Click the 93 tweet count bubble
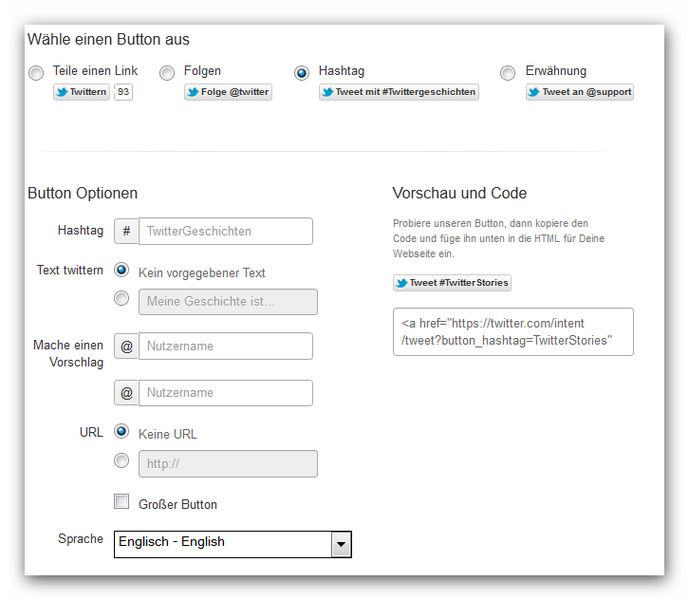This screenshot has height=600, width=689. point(123,92)
